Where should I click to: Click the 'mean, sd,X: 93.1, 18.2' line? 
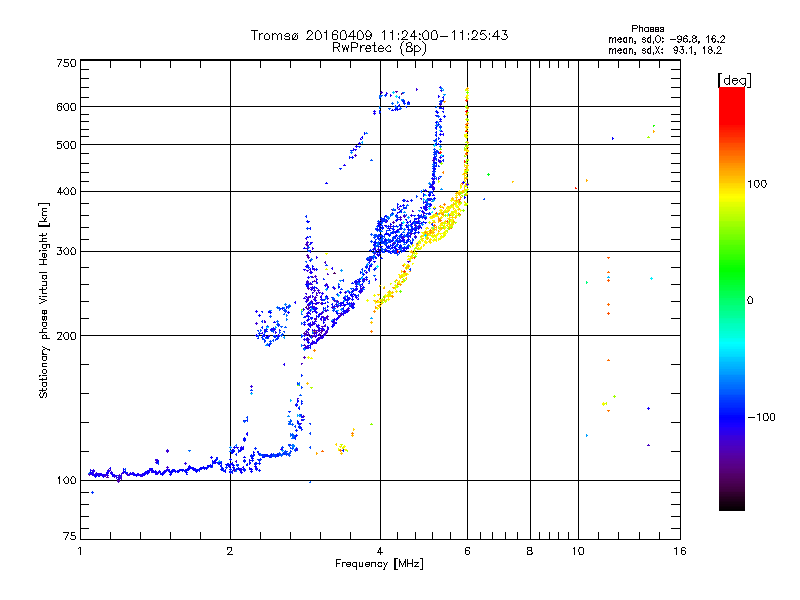(x=665, y=50)
